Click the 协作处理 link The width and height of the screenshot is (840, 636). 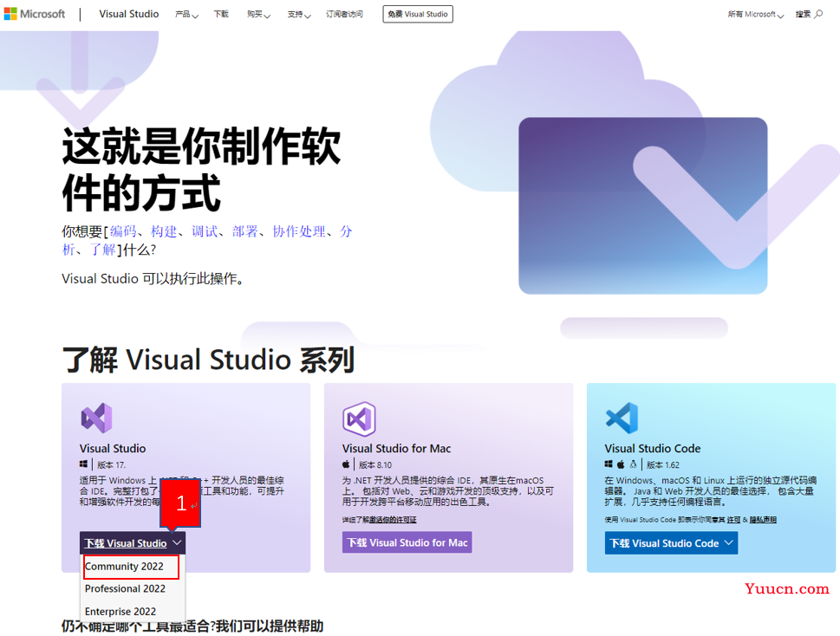point(299,231)
